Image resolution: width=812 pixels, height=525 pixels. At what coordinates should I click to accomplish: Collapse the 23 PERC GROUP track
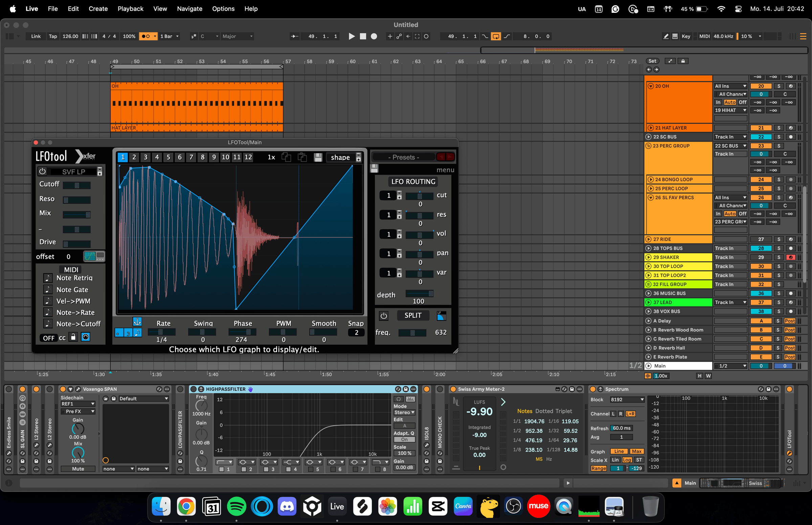click(649, 146)
